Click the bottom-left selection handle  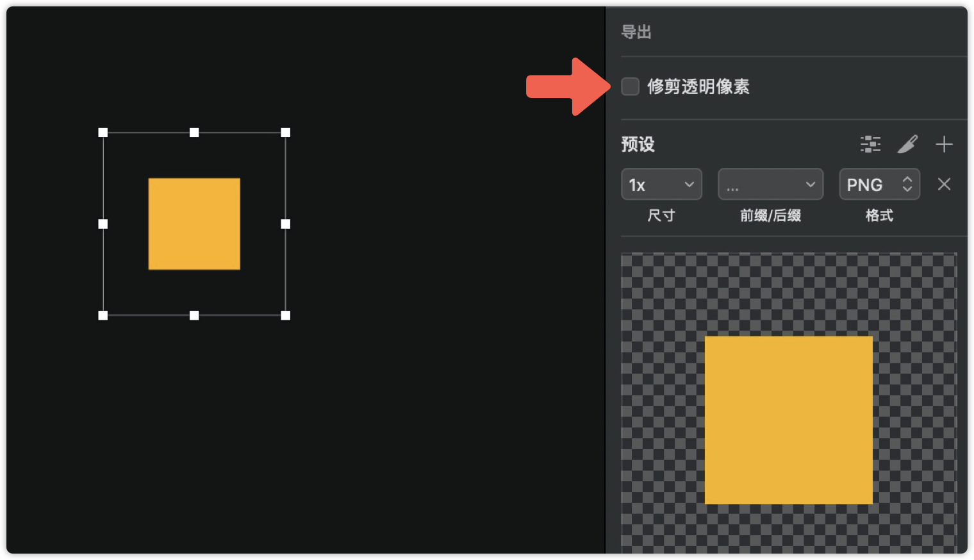pos(103,315)
